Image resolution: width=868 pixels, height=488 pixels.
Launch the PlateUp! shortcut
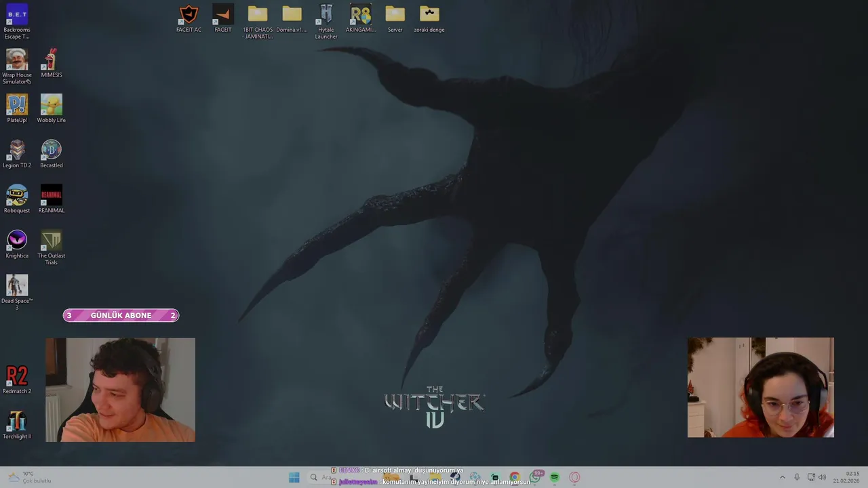(17, 108)
